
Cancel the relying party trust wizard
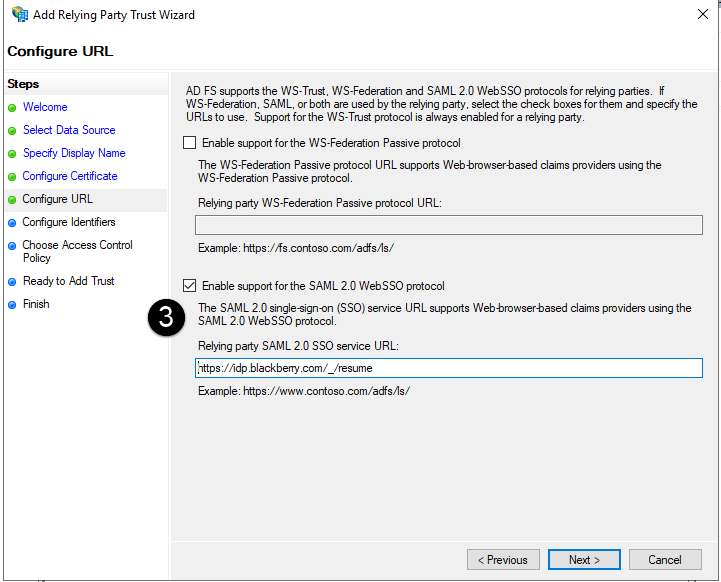pos(665,560)
